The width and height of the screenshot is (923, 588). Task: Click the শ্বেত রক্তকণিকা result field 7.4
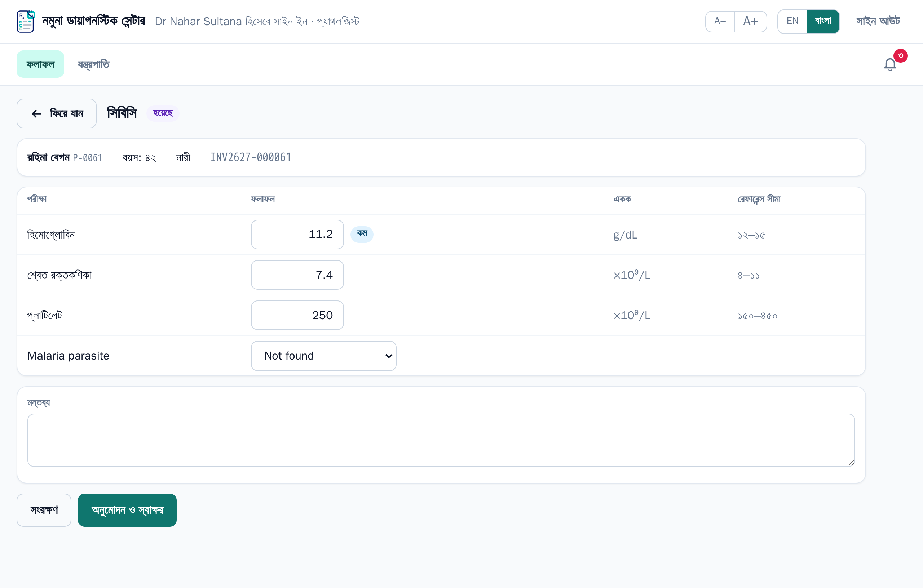click(x=297, y=275)
